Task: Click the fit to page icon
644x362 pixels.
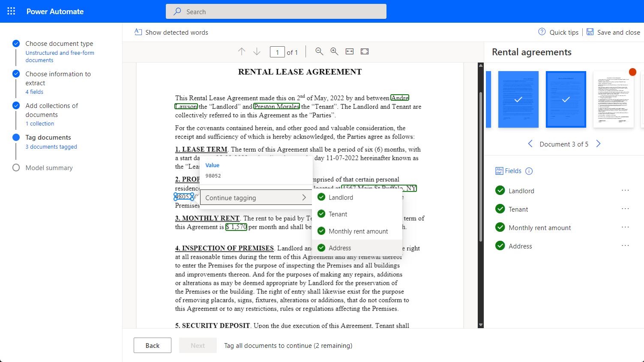Action: (365, 51)
